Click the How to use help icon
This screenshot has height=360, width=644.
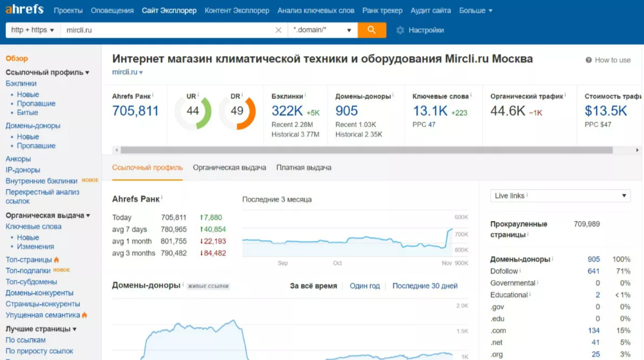click(x=588, y=60)
